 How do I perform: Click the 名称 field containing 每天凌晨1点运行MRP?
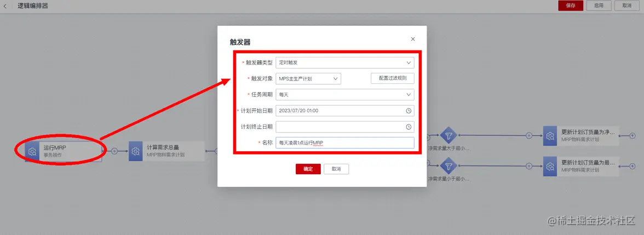click(x=345, y=142)
